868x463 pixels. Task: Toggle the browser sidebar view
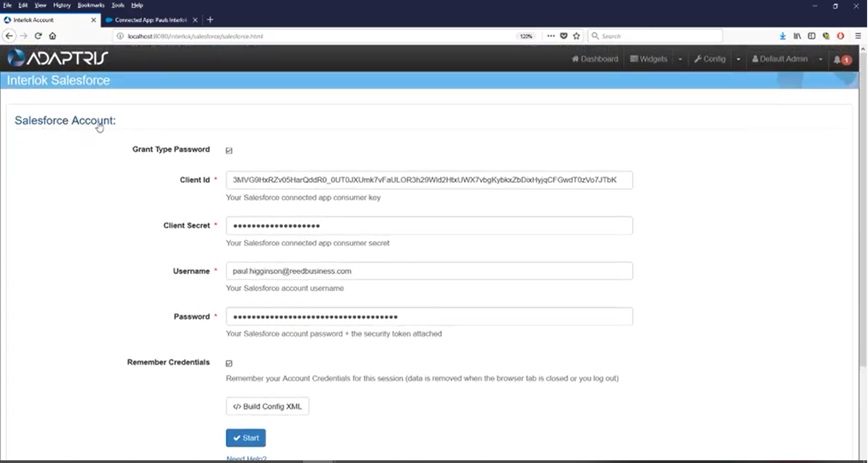pos(812,36)
